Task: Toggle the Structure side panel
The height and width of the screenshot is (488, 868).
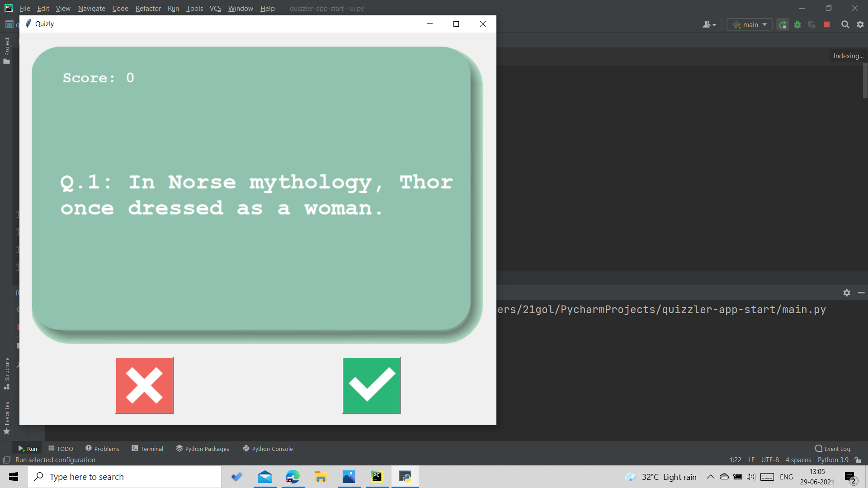Action: click(x=7, y=373)
